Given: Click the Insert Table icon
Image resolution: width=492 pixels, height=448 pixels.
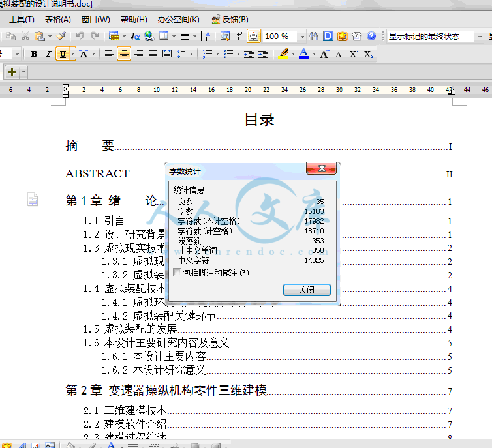Looking at the screenshot, I should [114, 36].
